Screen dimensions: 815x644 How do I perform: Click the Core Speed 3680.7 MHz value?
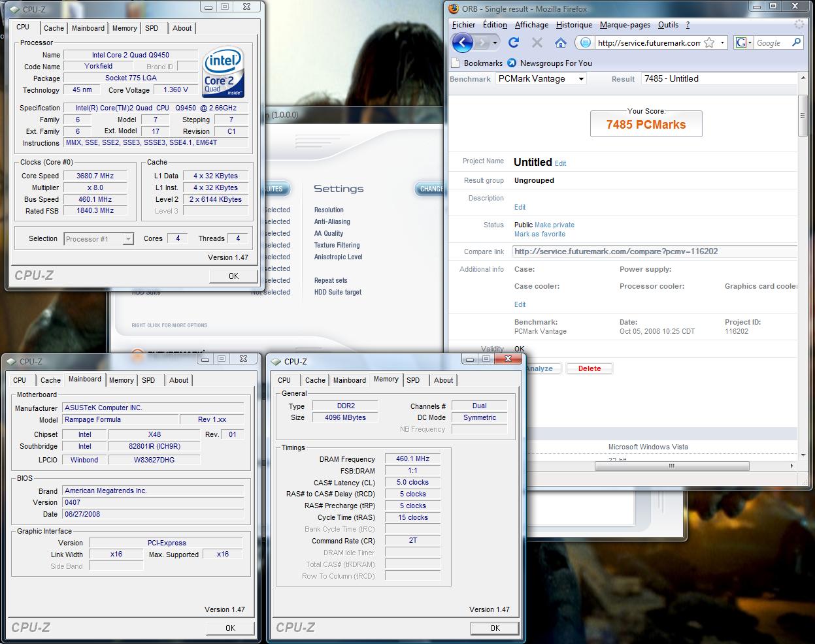pos(95,176)
